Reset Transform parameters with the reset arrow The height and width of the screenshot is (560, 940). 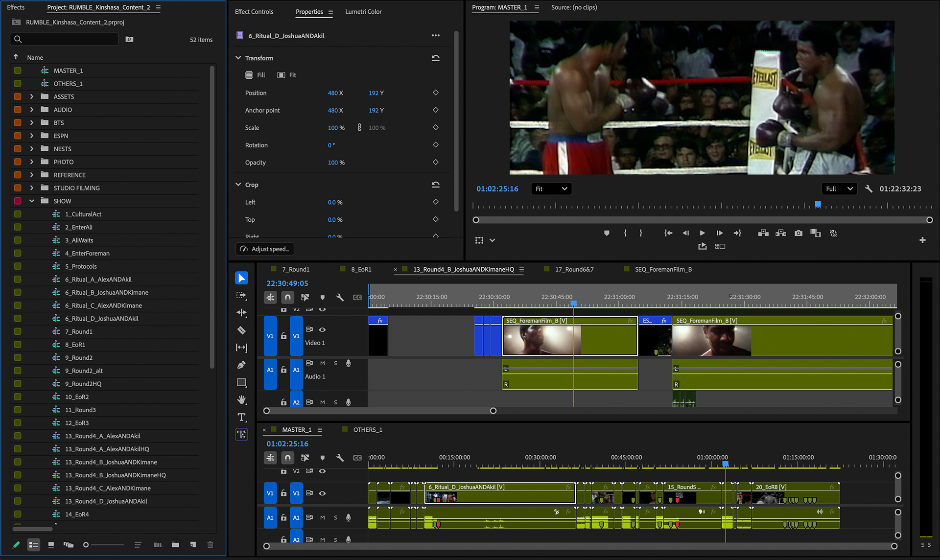click(x=435, y=58)
